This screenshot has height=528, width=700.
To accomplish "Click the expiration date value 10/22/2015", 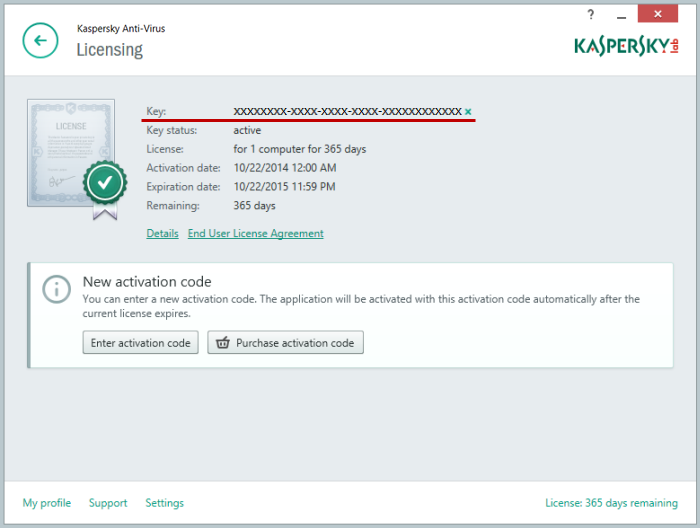I will point(284,187).
